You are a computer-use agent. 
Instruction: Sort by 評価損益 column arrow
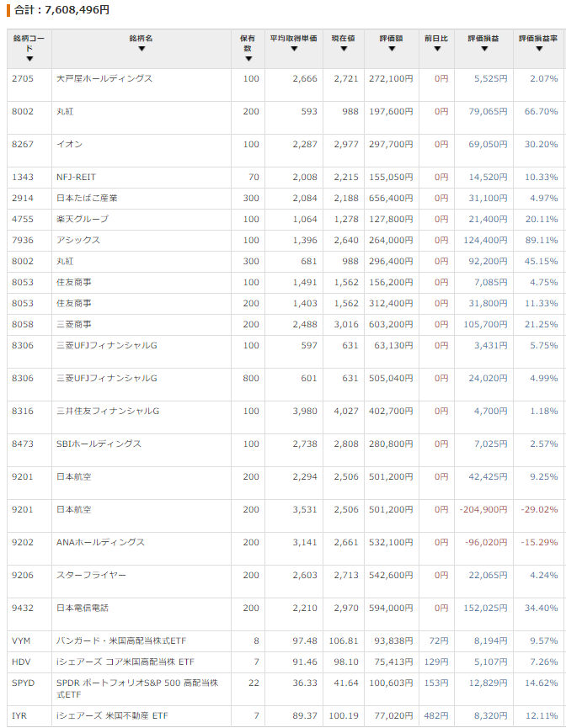484,49
